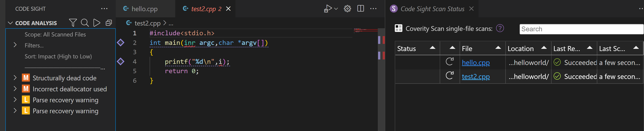Run analysis with the play triangle icon

(97, 23)
